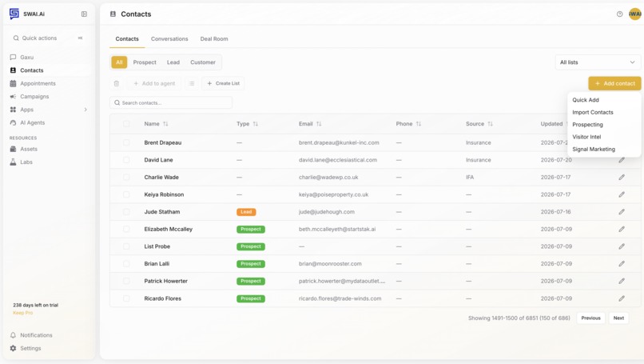Filter contacts by Lead
The height and width of the screenshot is (364, 644).
pos(173,62)
